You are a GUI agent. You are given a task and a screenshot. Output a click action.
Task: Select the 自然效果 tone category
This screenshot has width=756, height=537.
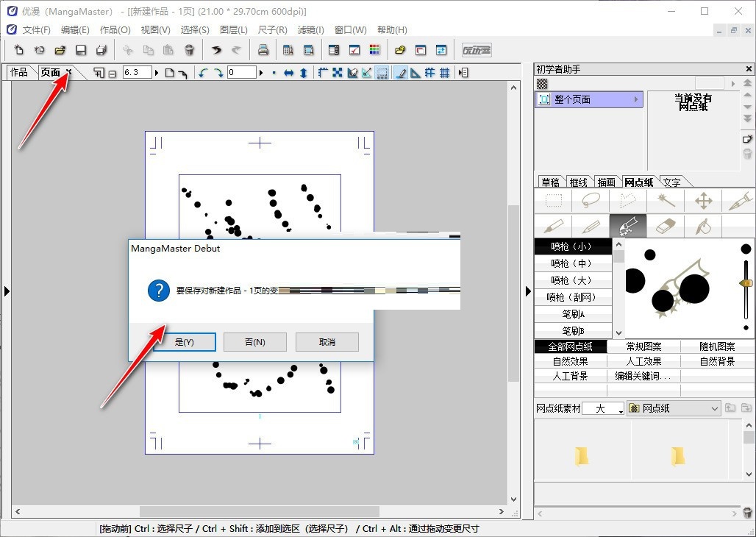(571, 361)
